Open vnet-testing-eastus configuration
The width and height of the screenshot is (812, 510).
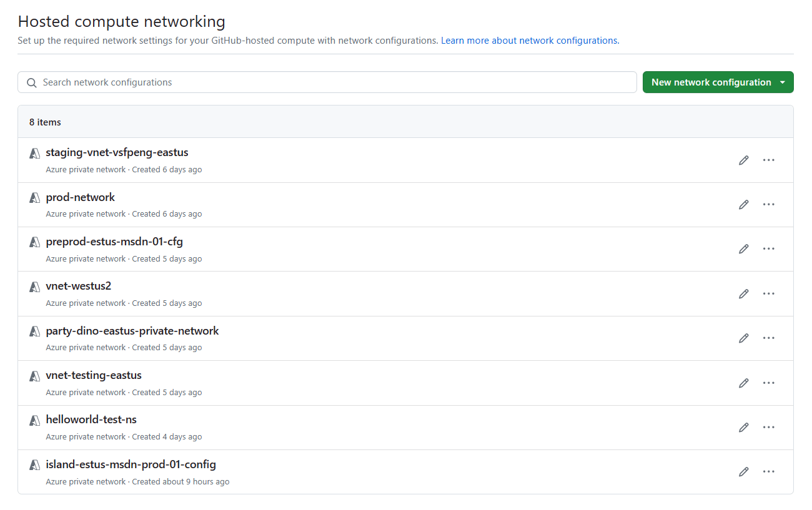coord(94,375)
